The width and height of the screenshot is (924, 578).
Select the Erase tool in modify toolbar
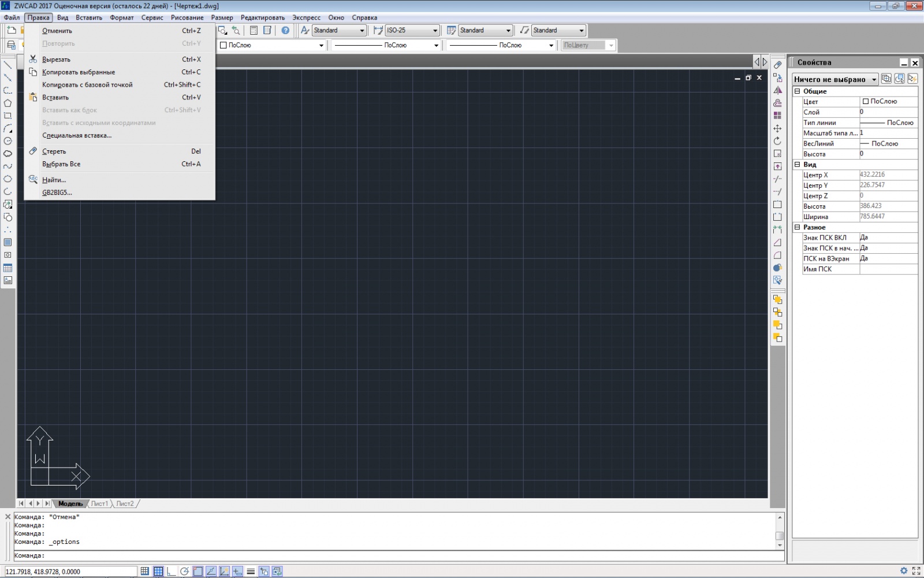click(x=777, y=65)
